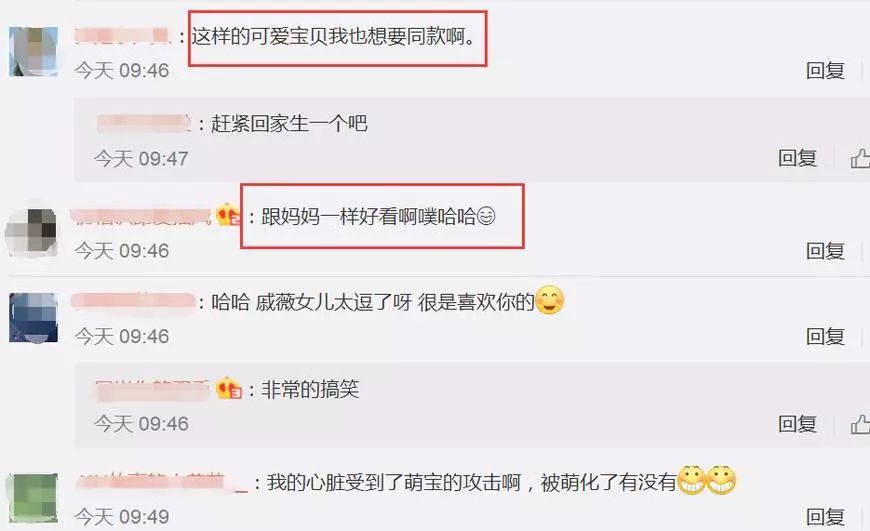The width and height of the screenshot is (870, 531).
Task: Click the crown member badge beside "跟妈妈一样好看" comment
Action: coord(228,215)
